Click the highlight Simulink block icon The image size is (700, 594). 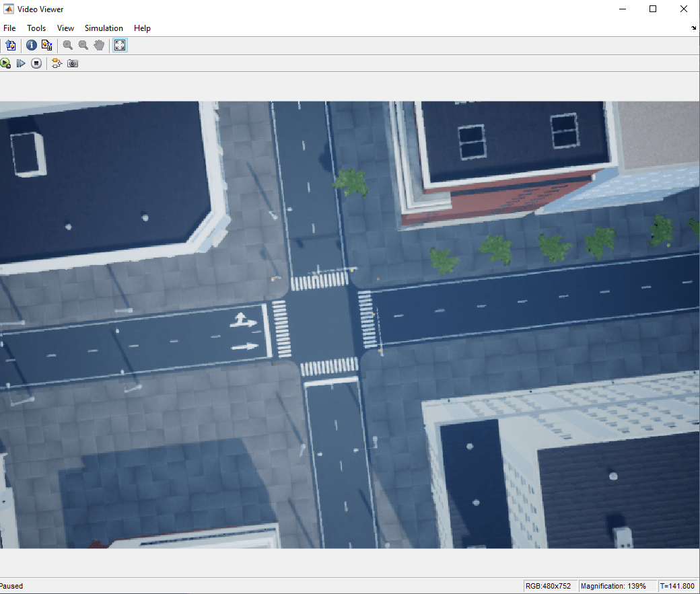tap(57, 63)
